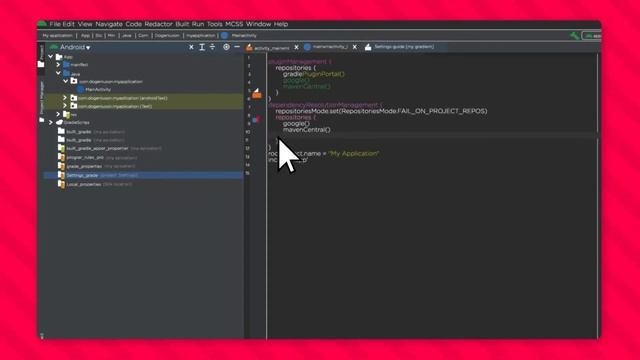Click the elephant icon beside GradleScripts
Image resolution: width=640 pixels, height=360 pixels.
pyautogui.click(x=60, y=122)
